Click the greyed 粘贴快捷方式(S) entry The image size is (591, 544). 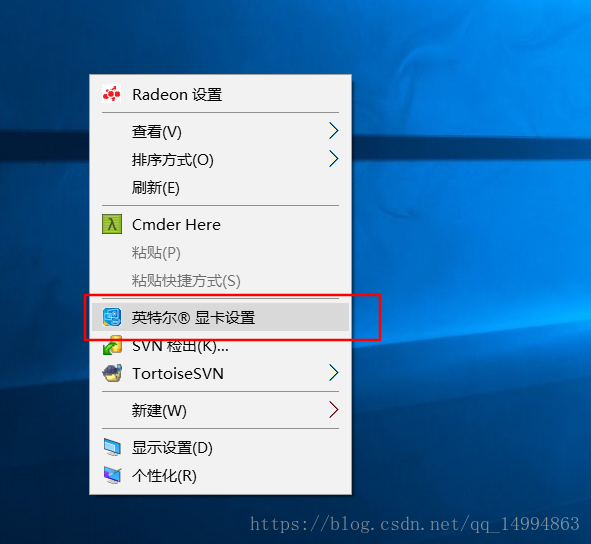point(220,280)
